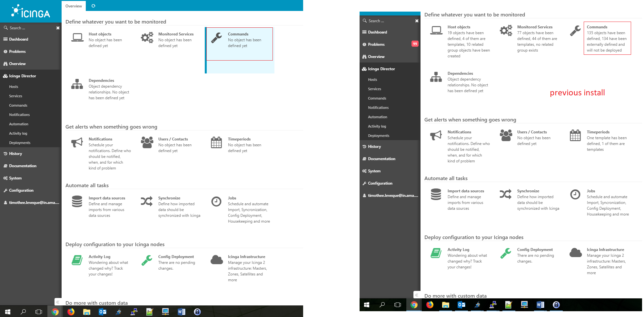Click the Monitored Services gears icon in left window
This screenshot has width=644, height=317.
point(147,38)
